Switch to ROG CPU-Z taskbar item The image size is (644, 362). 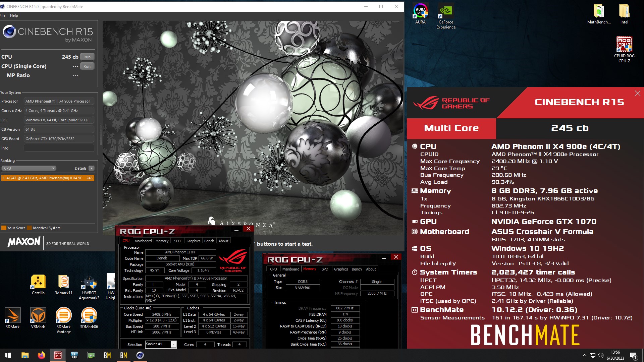tap(58, 355)
